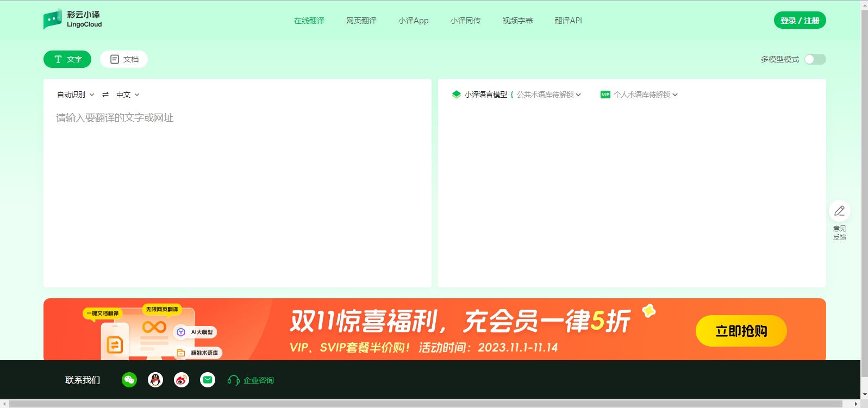This screenshot has width=868, height=408.
Task: Click the 双11 promotion banner headline
Action: point(460,321)
